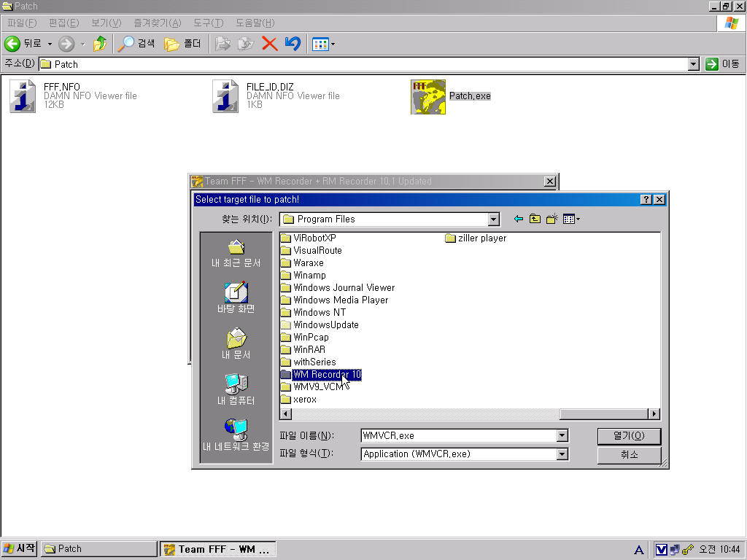Select the Waraxe folder
Screen dimensions: 747x560
[x=302, y=262]
